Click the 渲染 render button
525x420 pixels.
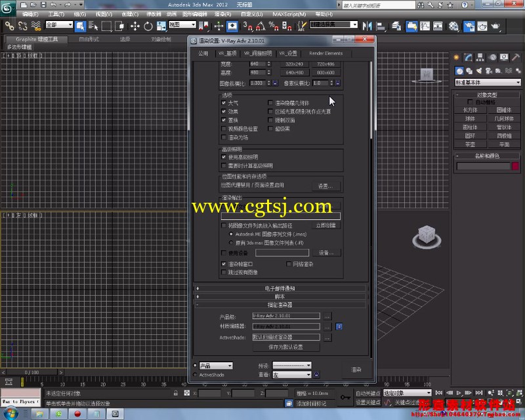(356, 369)
